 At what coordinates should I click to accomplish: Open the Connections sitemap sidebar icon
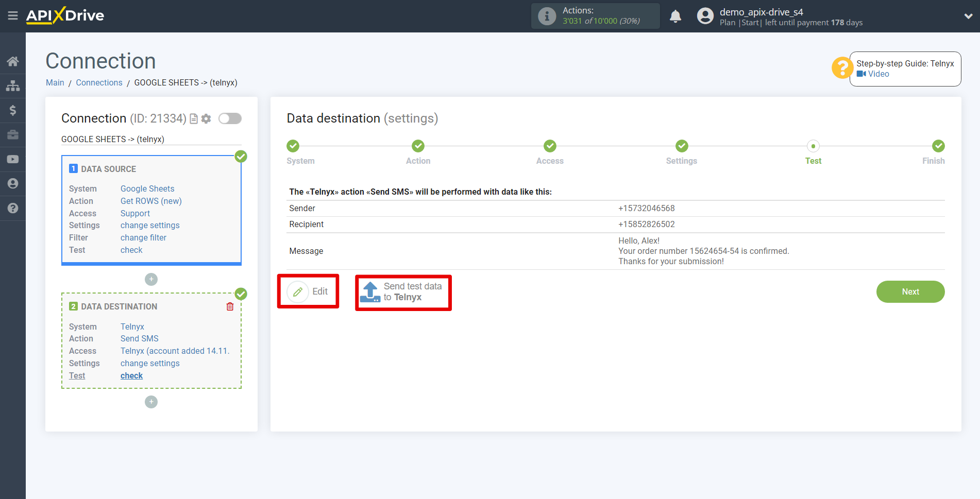13,85
